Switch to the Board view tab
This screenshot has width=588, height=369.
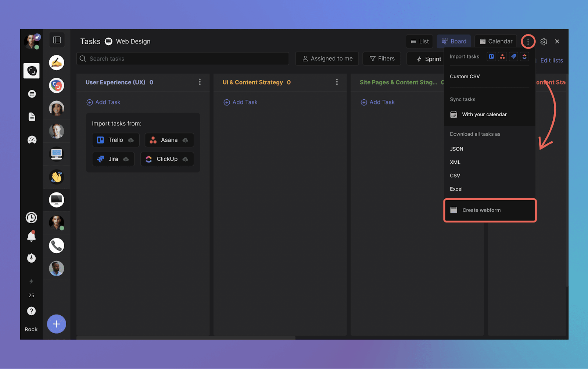pos(454,42)
